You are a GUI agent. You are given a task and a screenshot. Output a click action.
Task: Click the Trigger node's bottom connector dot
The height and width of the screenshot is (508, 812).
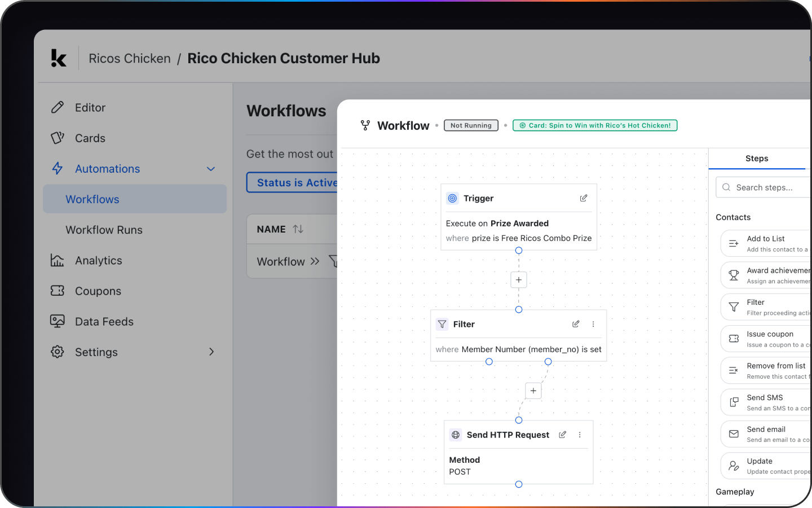point(519,251)
